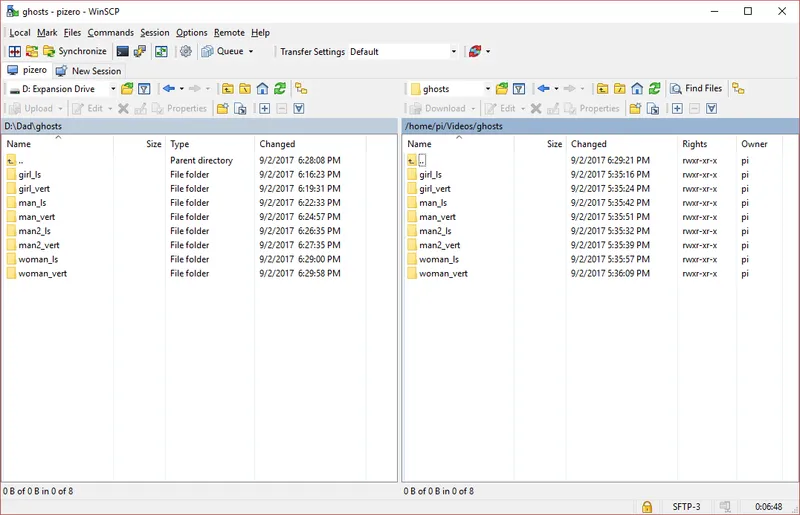Open terminal console from the main toolbar
800x515 pixels.
123,51
